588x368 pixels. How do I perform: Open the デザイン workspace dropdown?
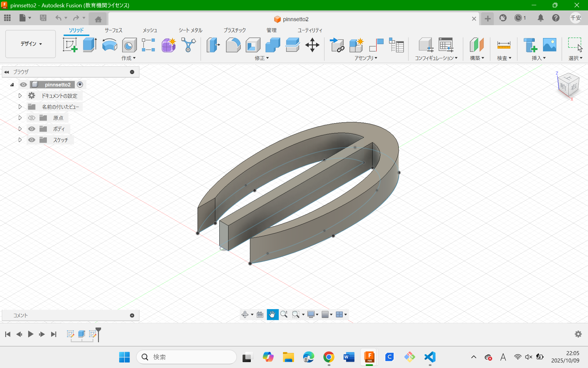(31, 44)
